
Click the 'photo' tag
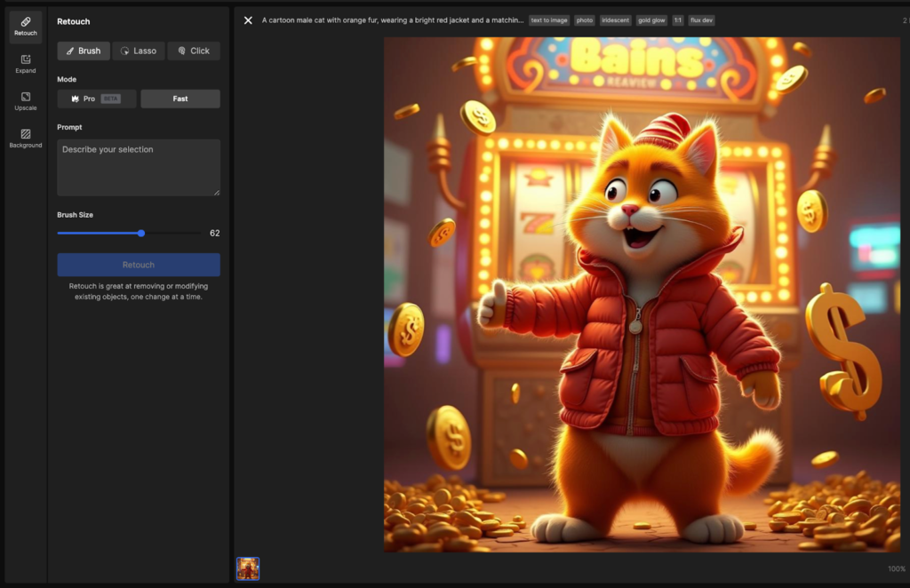584,20
